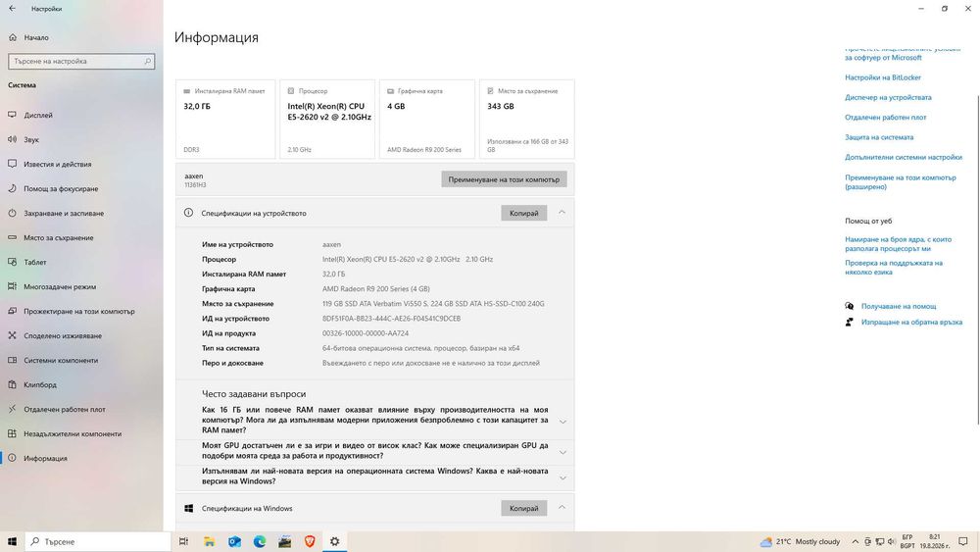Collapse Спецификации на Windows section
Image resolution: width=980 pixels, height=552 pixels.
pos(562,508)
